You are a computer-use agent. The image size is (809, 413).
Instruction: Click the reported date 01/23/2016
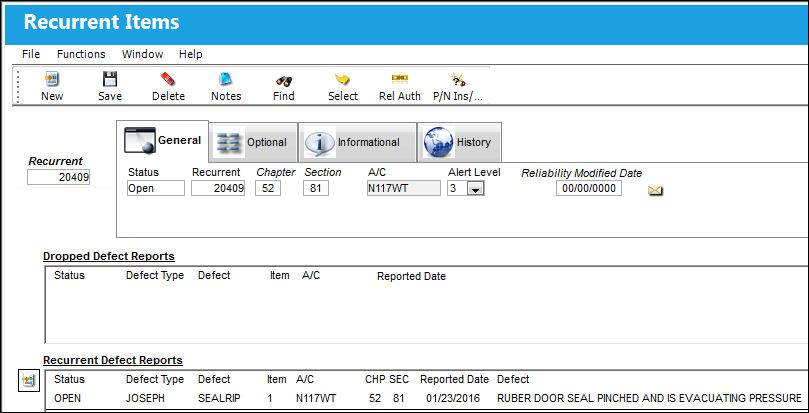(453, 399)
